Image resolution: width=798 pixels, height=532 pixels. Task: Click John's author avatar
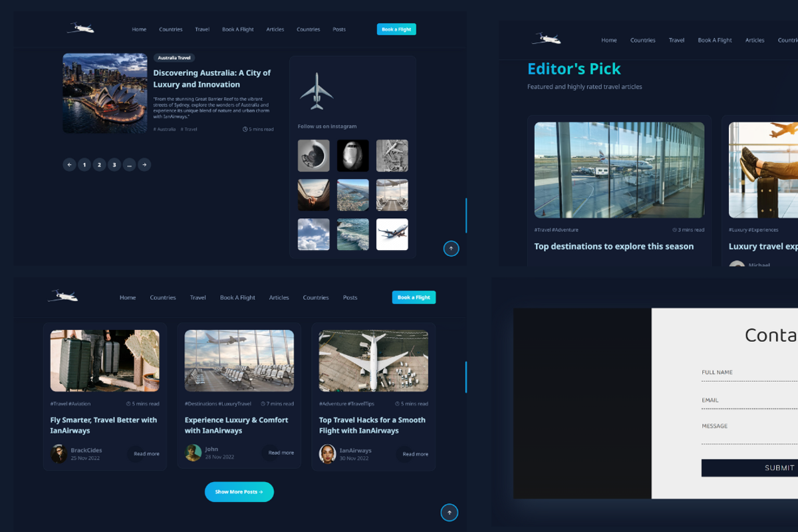[194, 453]
